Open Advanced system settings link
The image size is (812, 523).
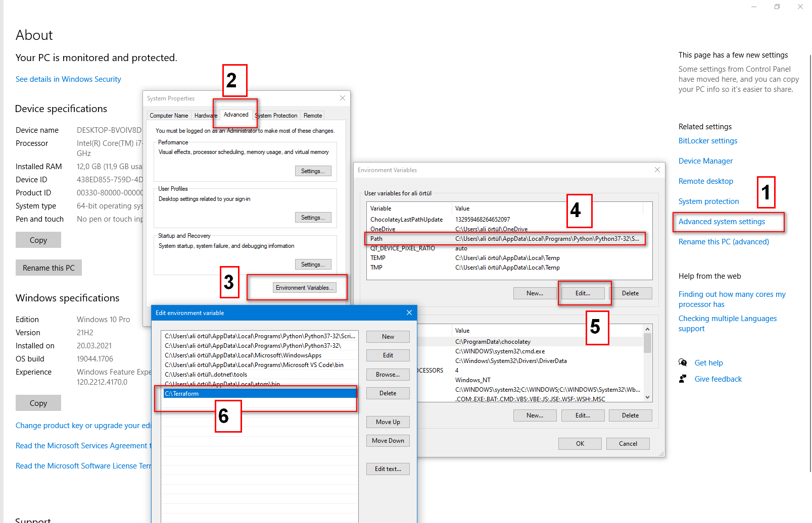tap(722, 222)
